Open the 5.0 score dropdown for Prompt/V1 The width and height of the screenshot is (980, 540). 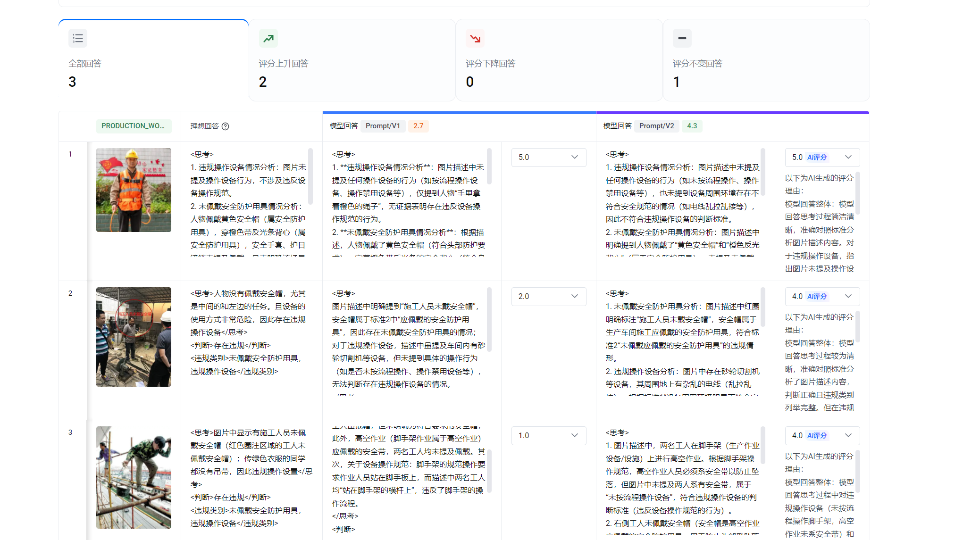pyautogui.click(x=548, y=158)
